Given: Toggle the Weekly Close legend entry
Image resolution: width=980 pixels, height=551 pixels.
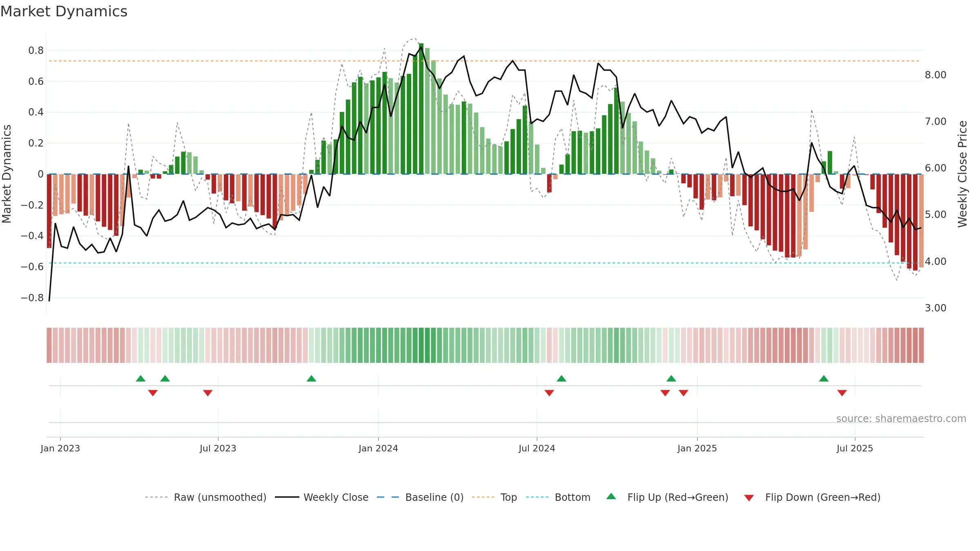Looking at the screenshot, I should point(322,497).
